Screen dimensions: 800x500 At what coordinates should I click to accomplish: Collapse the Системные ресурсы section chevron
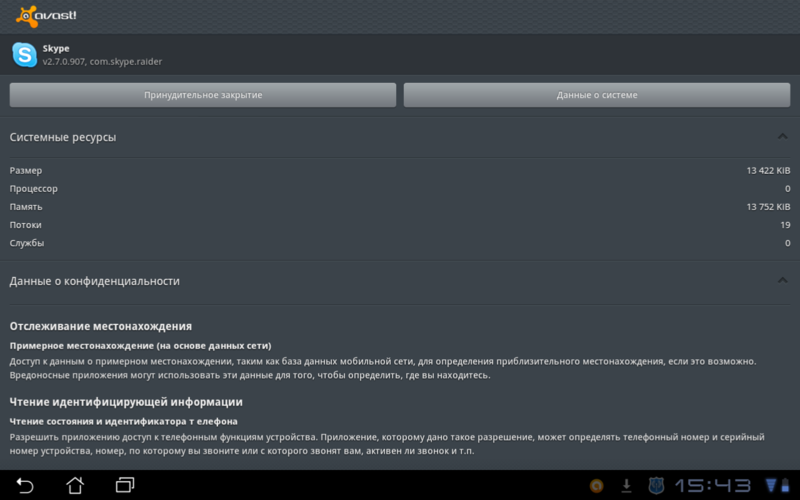782,136
